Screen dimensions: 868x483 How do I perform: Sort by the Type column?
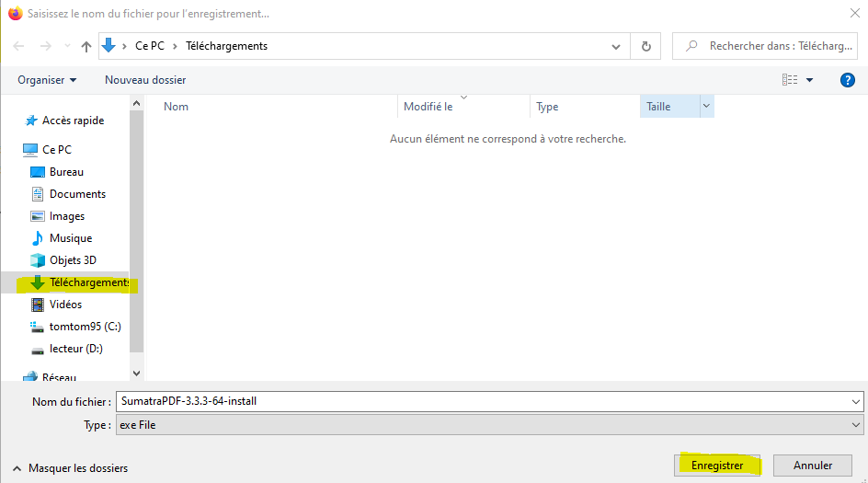(547, 107)
